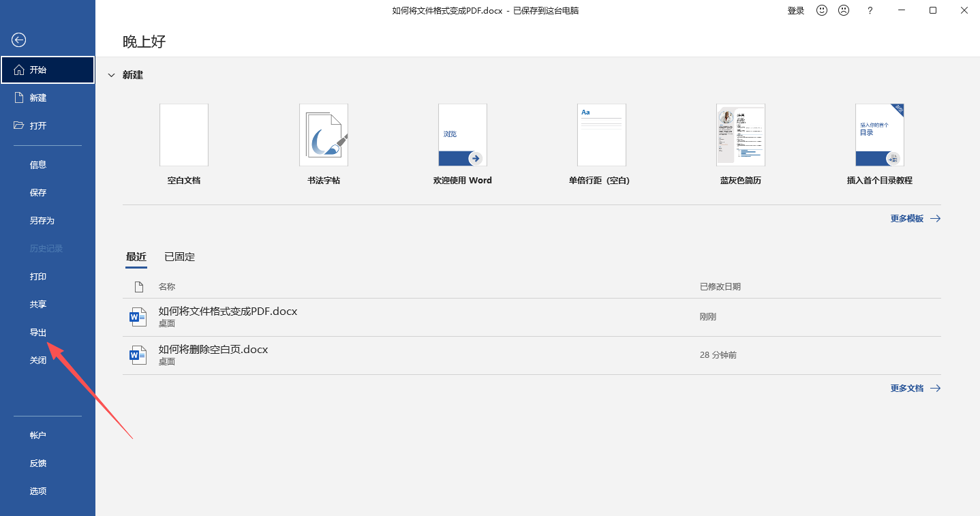
Task: Click the frowning face feedback icon
Action: pyautogui.click(x=844, y=10)
